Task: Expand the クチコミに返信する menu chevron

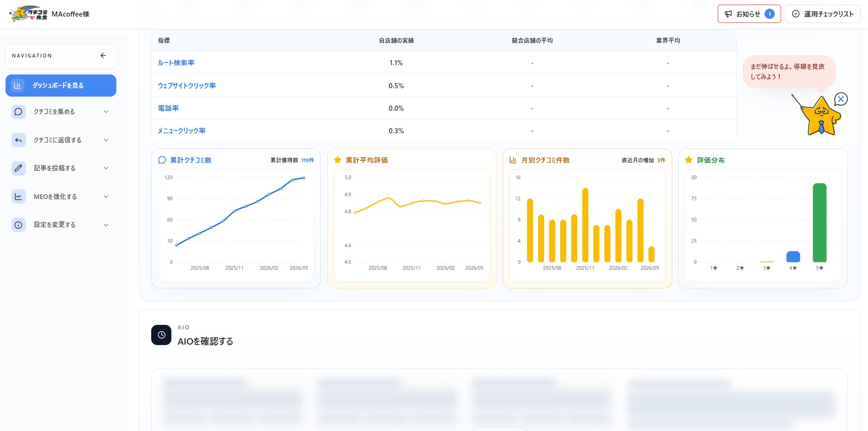Action: coord(106,140)
